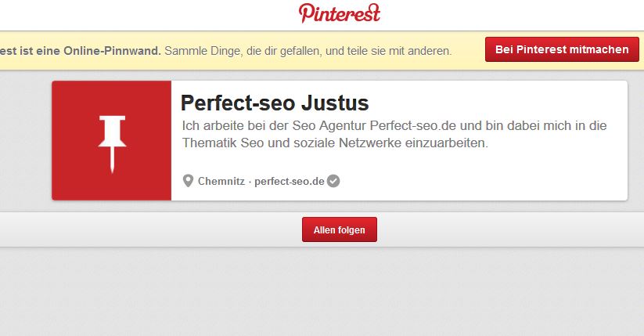Screen dimensions: 644x336
Task: Follow all boards with "Allen folgen"
Action: pyautogui.click(x=339, y=229)
